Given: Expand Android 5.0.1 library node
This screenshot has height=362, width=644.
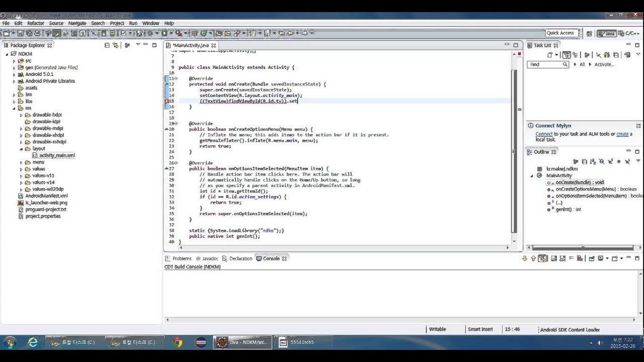Looking at the screenshot, I should point(14,74).
